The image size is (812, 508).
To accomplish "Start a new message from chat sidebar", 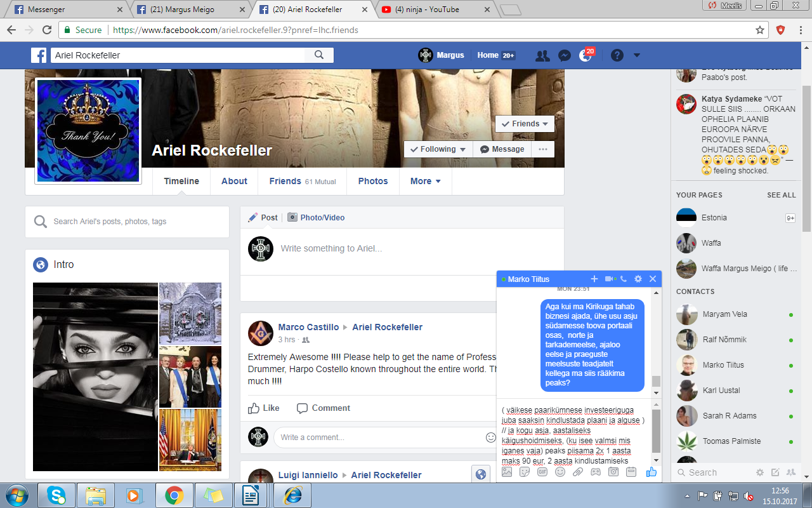I will coord(775,472).
